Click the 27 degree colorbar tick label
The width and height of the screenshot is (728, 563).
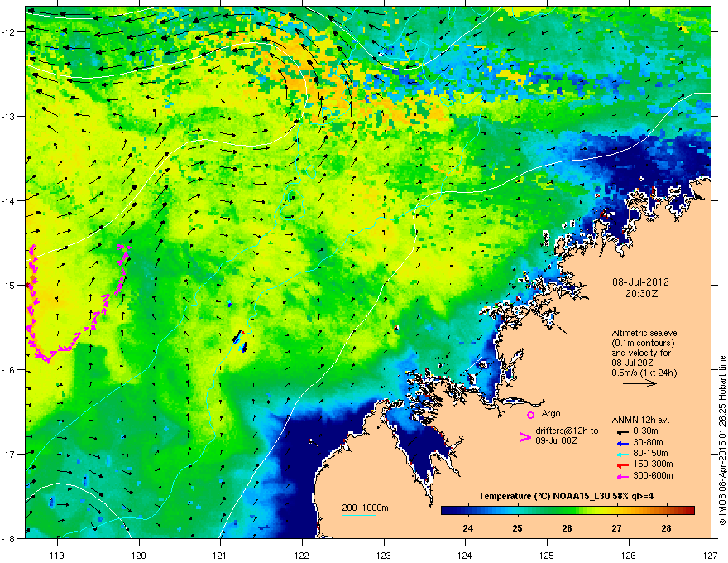(616, 528)
